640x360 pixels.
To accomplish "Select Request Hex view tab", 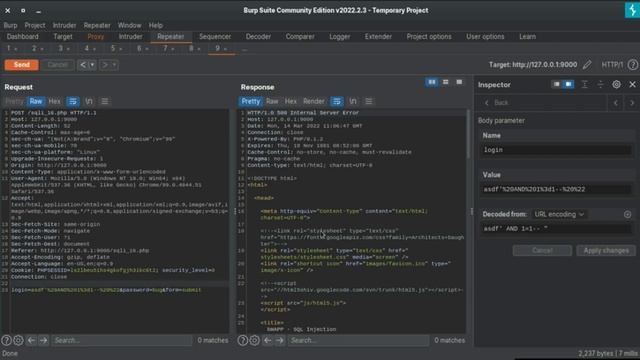I will (54, 101).
